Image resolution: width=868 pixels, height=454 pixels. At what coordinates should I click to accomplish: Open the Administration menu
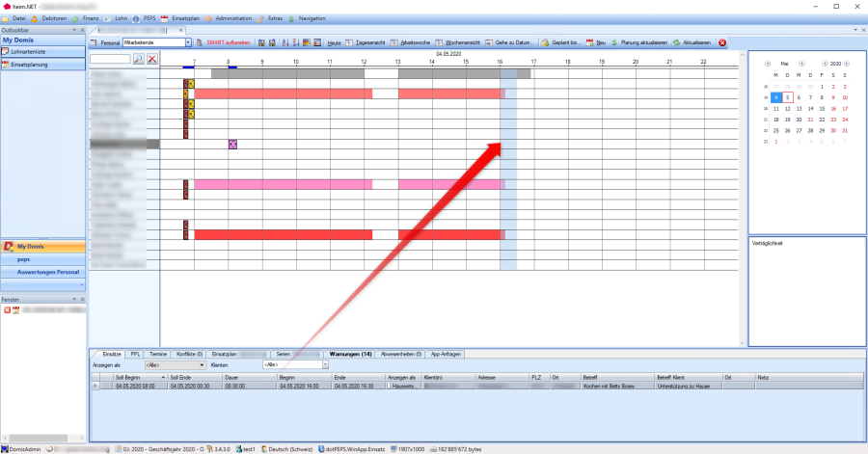[233, 18]
